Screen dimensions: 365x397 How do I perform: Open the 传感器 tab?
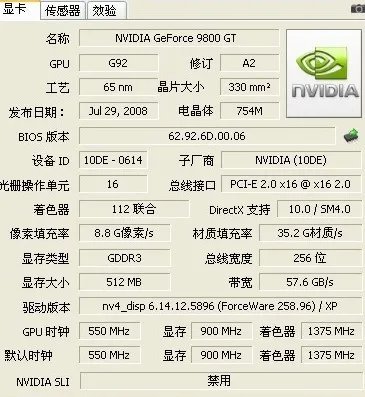(x=63, y=11)
